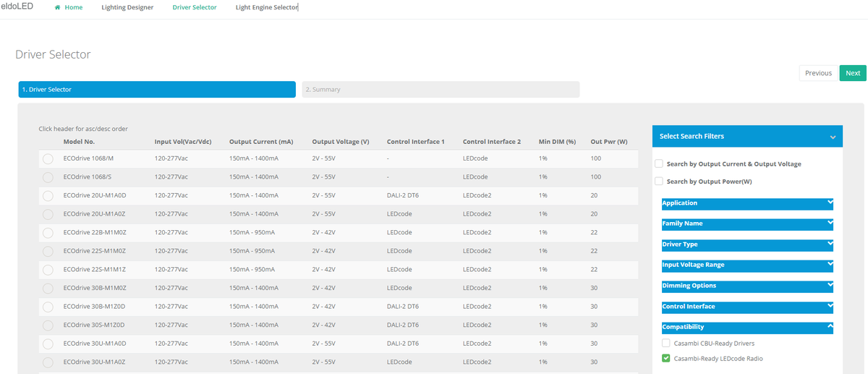
Task: Switch to the 2. Summary step tab
Action: pos(441,90)
